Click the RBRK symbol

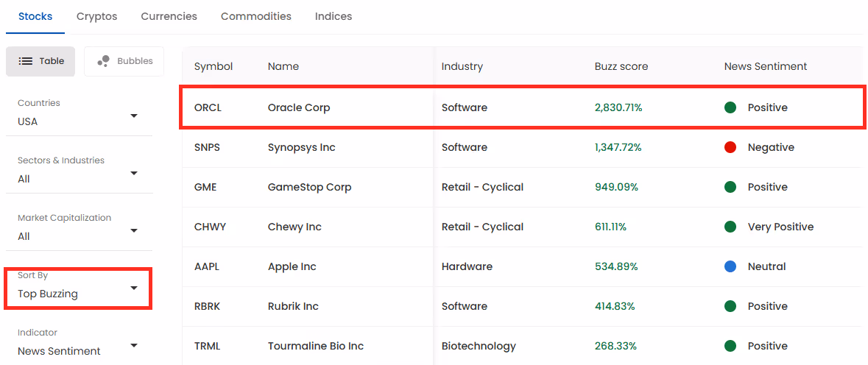(207, 307)
